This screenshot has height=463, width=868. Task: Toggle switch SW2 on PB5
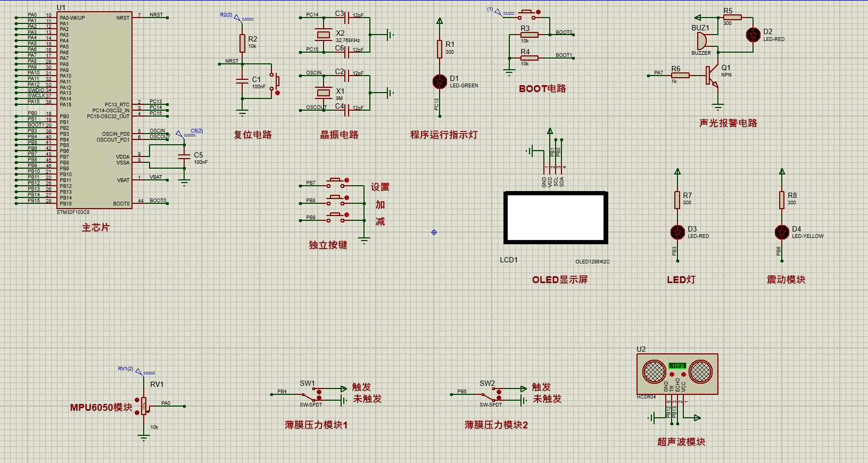(491, 395)
